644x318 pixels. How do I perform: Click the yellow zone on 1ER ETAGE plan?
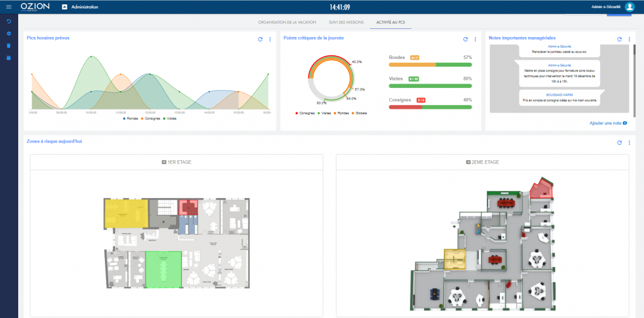pos(126,213)
